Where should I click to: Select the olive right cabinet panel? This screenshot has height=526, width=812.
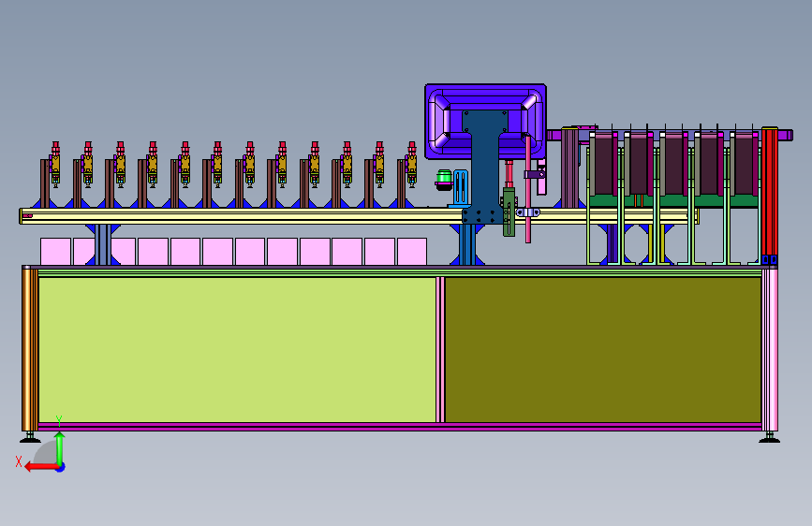(603, 350)
